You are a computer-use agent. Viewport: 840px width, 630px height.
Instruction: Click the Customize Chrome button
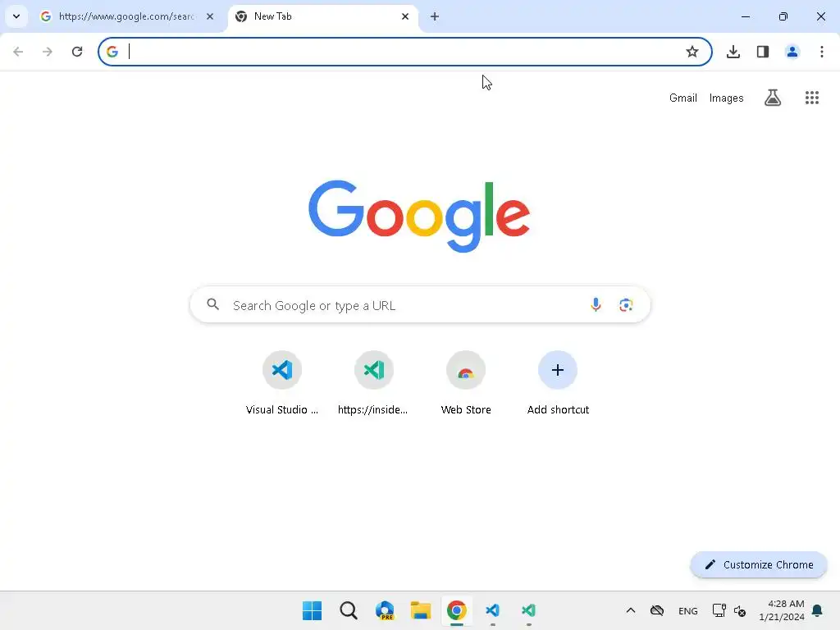point(759,564)
